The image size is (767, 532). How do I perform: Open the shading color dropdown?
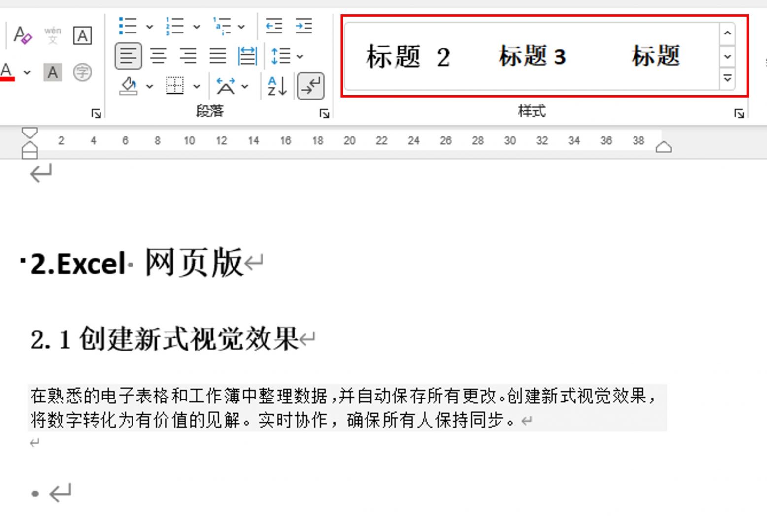pyautogui.click(x=149, y=86)
